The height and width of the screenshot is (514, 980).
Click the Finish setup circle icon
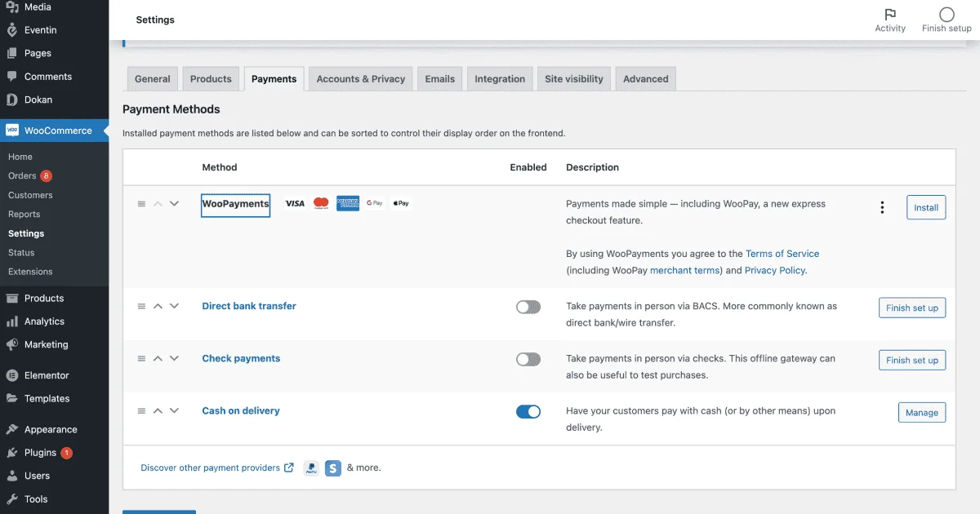click(x=947, y=14)
